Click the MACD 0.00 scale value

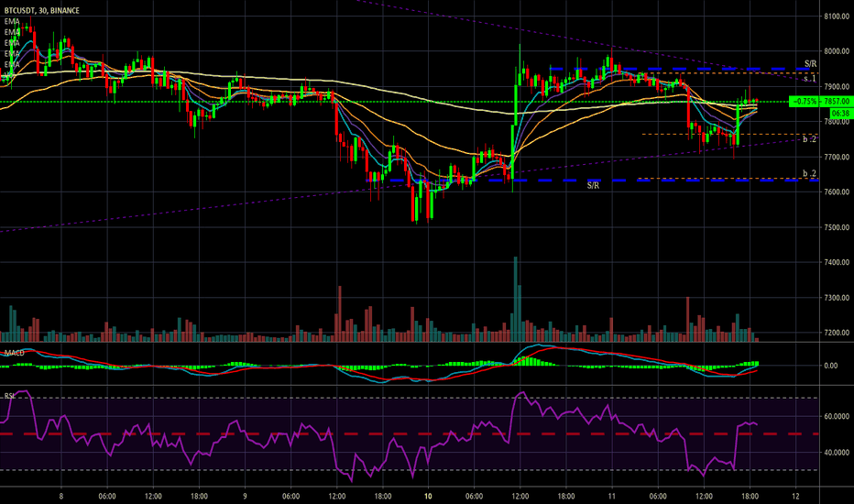[830, 366]
